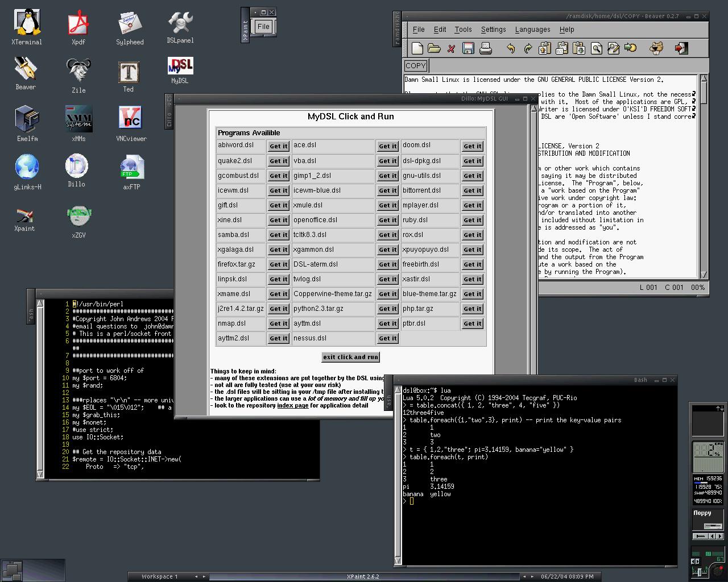Redo with Beaver's curved forward arrow
Image resolution: width=728 pixels, height=582 pixels.
528,48
